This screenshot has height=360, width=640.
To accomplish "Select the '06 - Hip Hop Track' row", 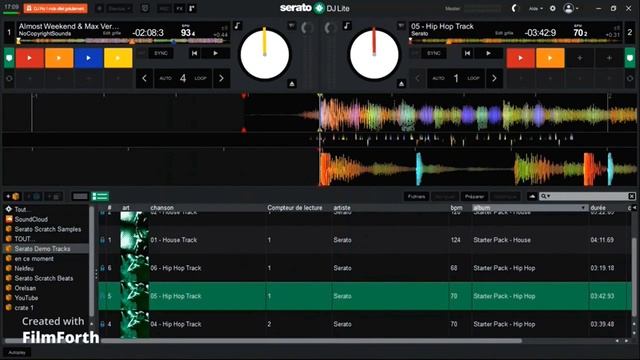I will [364, 268].
